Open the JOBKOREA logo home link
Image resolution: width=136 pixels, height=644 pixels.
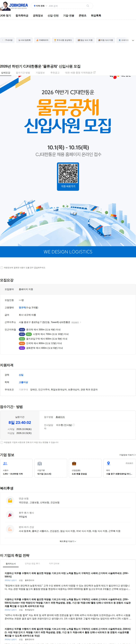[x=18, y=5]
